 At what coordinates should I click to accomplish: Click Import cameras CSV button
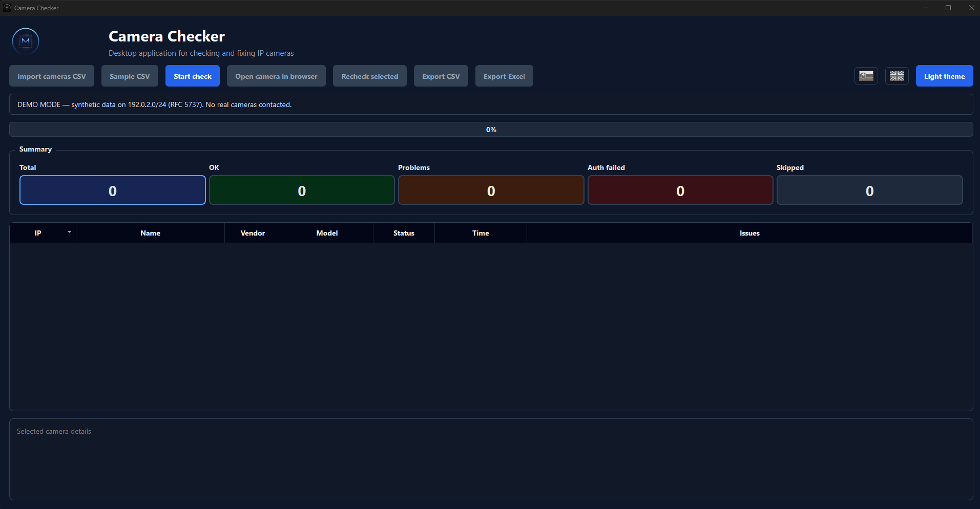[x=52, y=76]
